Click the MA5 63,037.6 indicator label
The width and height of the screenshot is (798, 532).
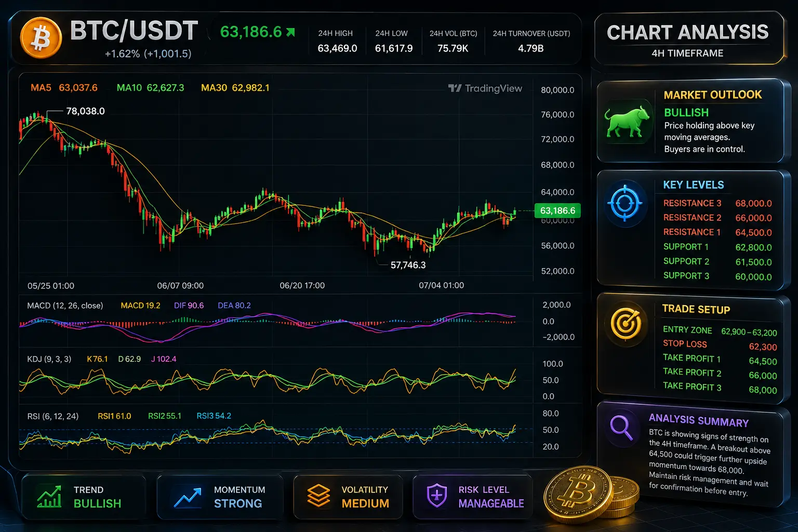coord(64,88)
